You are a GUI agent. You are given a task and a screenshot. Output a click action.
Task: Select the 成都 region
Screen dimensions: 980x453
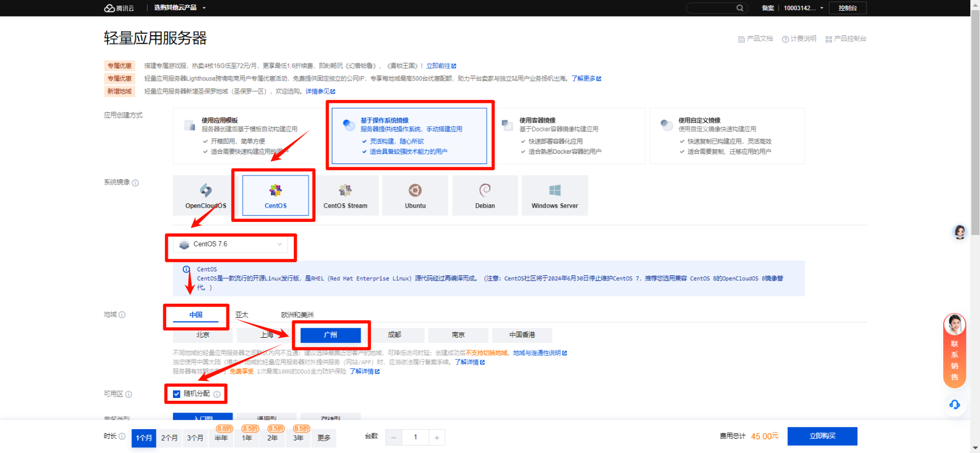coord(394,335)
